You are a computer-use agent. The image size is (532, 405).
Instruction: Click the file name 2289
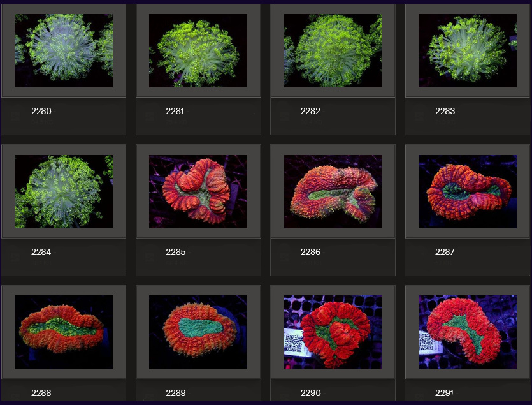(x=175, y=393)
